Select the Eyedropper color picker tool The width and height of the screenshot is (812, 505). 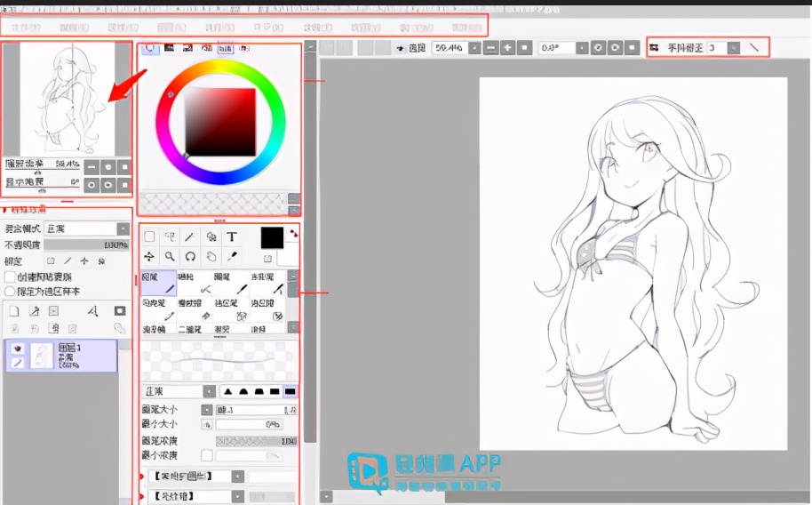231,256
